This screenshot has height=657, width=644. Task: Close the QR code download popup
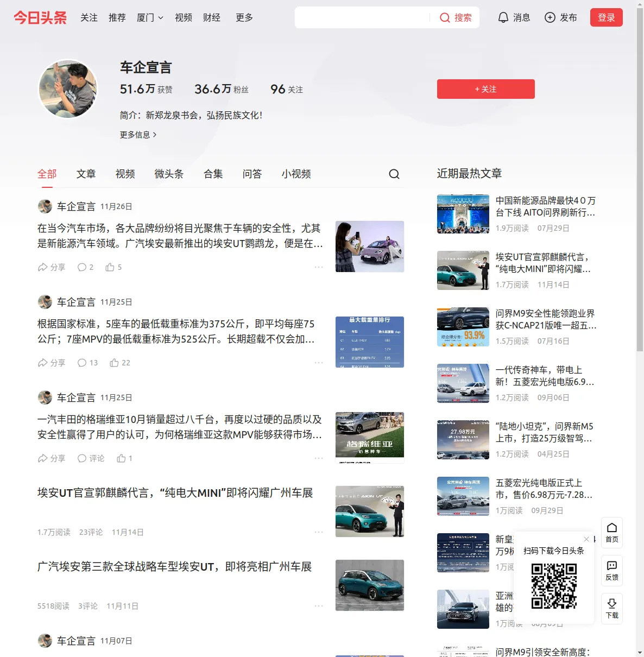pos(586,539)
